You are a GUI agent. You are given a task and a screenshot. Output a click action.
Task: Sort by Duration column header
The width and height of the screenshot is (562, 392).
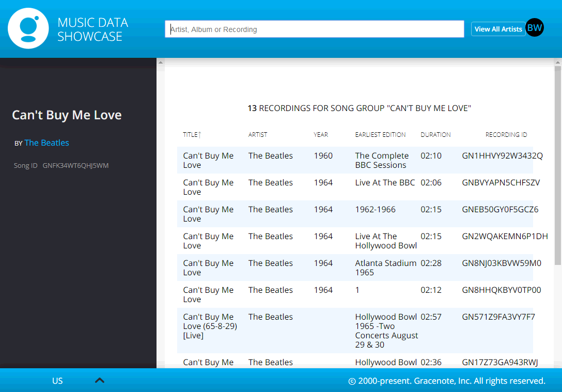pos(435,135)
